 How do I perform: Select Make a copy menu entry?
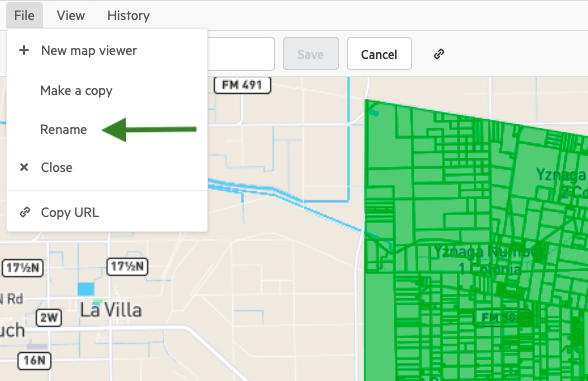[107, 90]
